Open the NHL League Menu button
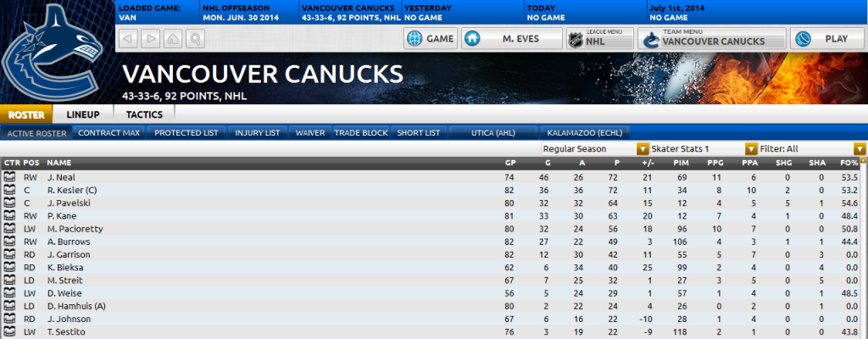The width and height of the screenshot is (868, 339). point(601,39)
